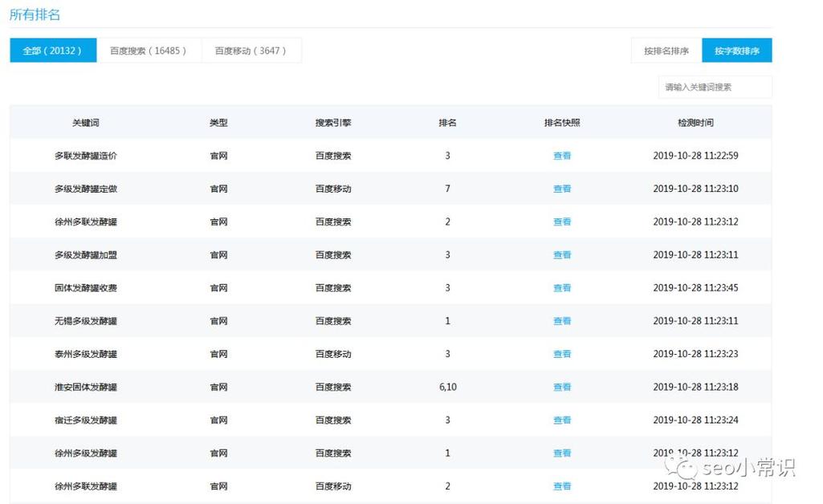This screenshot has width=823, height=504.
Task: Open 查看 link for 淮安固体发酵罐
Action: tap(561, 387)
